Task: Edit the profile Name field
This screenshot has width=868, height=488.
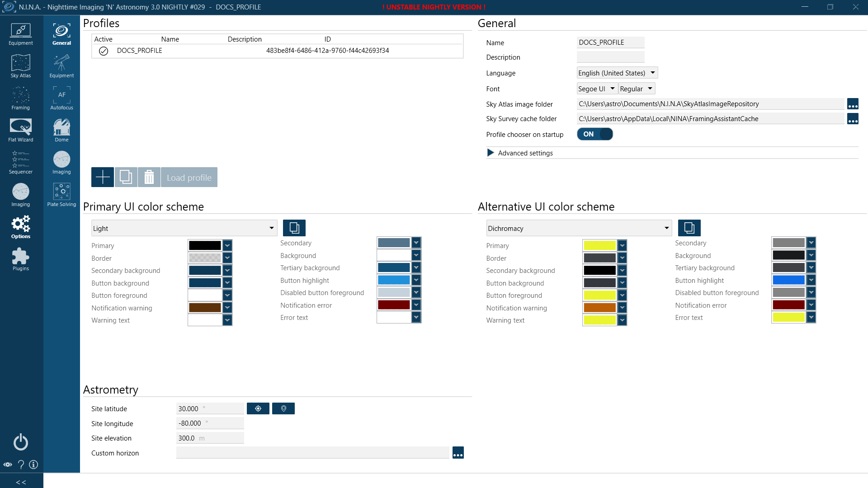Action: tap(610, 42)
